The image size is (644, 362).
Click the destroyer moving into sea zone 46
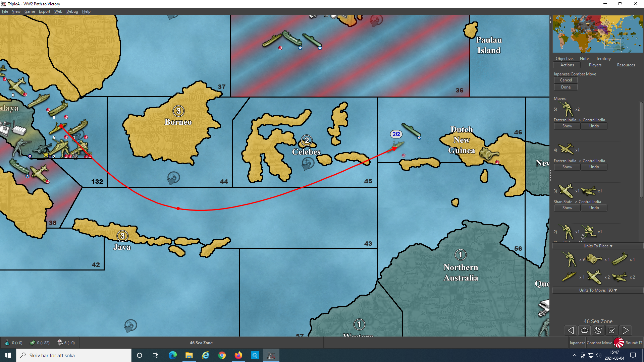tap(395, 146)
